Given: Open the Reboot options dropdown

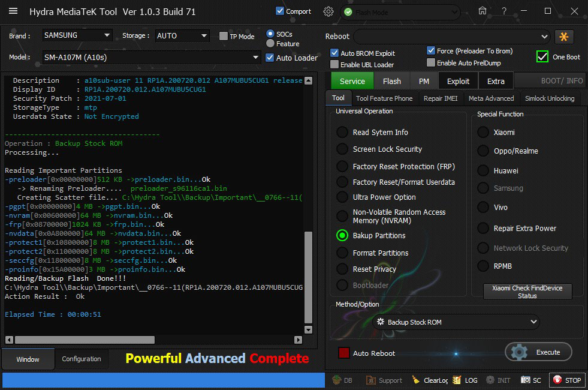Looking at the screenshot, I should tap(453, 37).
